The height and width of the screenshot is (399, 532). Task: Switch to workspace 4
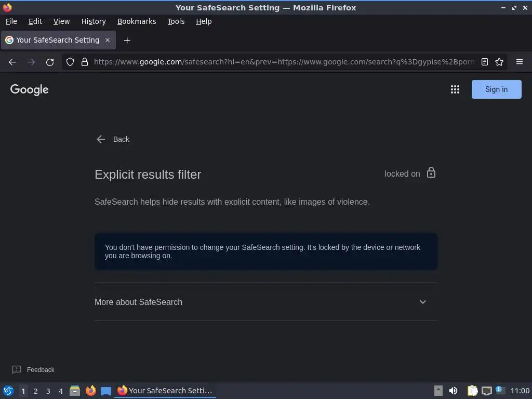click(61, 391)
